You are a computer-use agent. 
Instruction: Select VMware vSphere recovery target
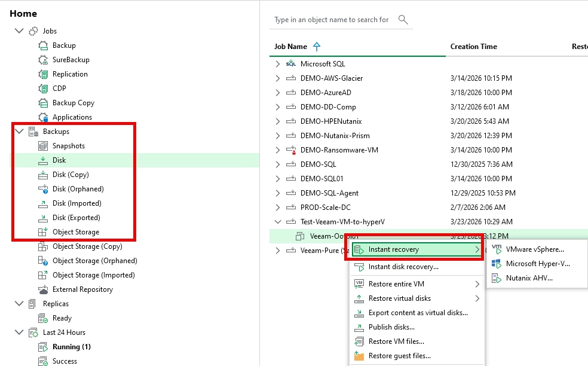(x=537, y=249)
